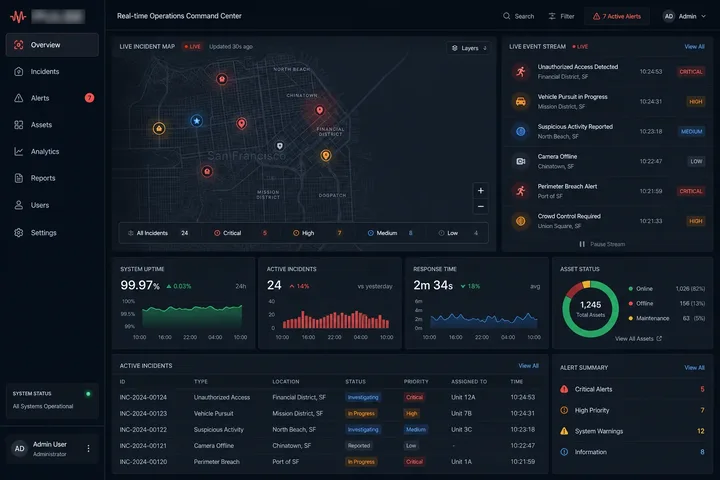Click the red marker near North Beach
This screenshot has width=720, height=480.
(x=222, y=79)
